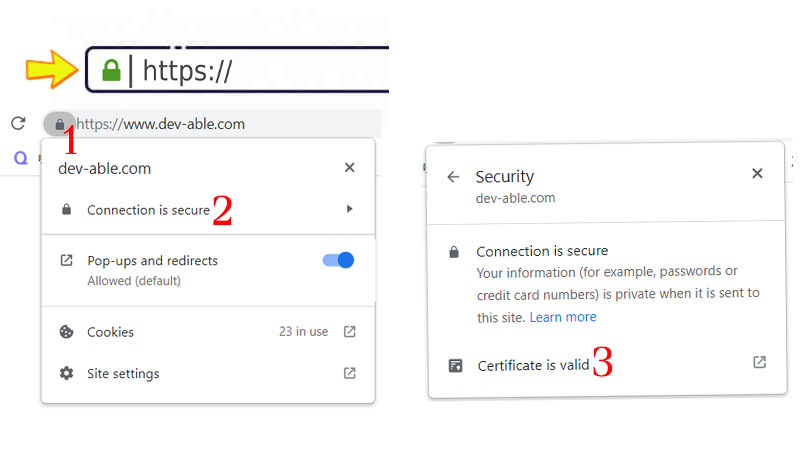Click the Site settings gear icon

[66, 374]
